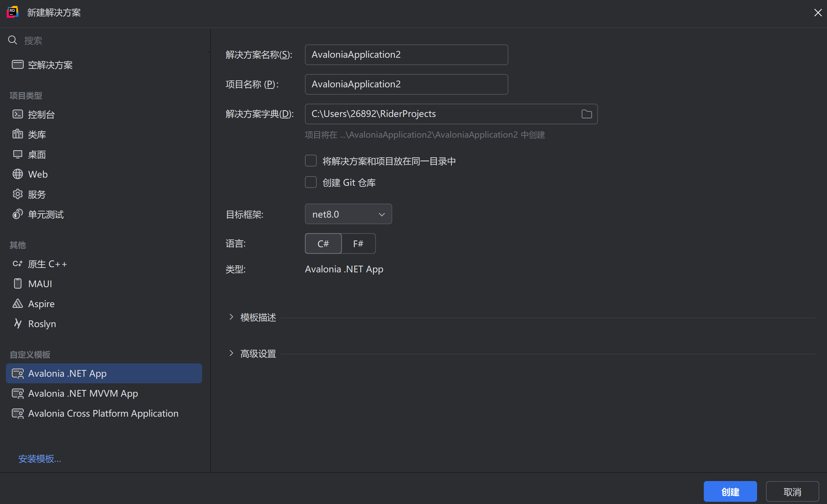Select 类库 project type
Image resolution: width=827 pixels, height=504 pixels.
pos(104,134)
